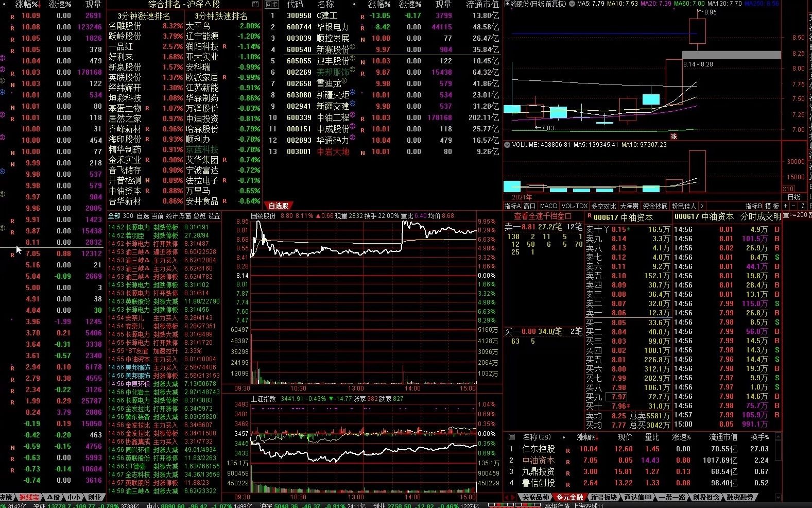The height and width of the screenshot is (508, 812).
Task: Sort by 涨幅% column in top ranking table
Action: coord(379,4)
